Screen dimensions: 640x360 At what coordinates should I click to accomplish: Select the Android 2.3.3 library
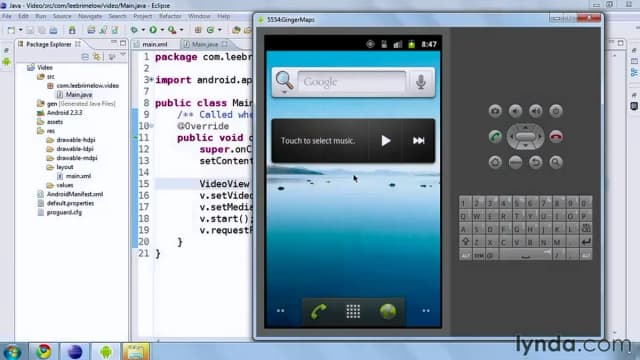[x=64, y=113]
